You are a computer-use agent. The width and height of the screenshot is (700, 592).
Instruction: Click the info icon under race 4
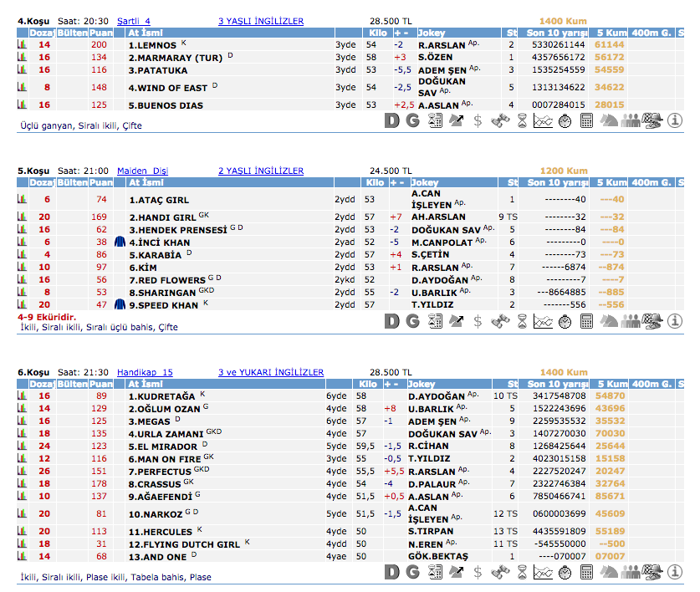(676, 121)
